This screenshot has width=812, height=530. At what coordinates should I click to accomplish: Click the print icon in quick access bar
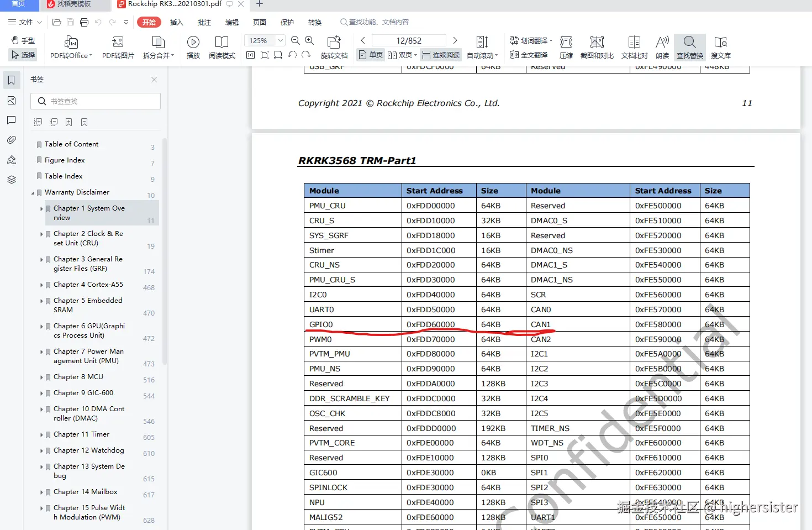pos(84,22)
